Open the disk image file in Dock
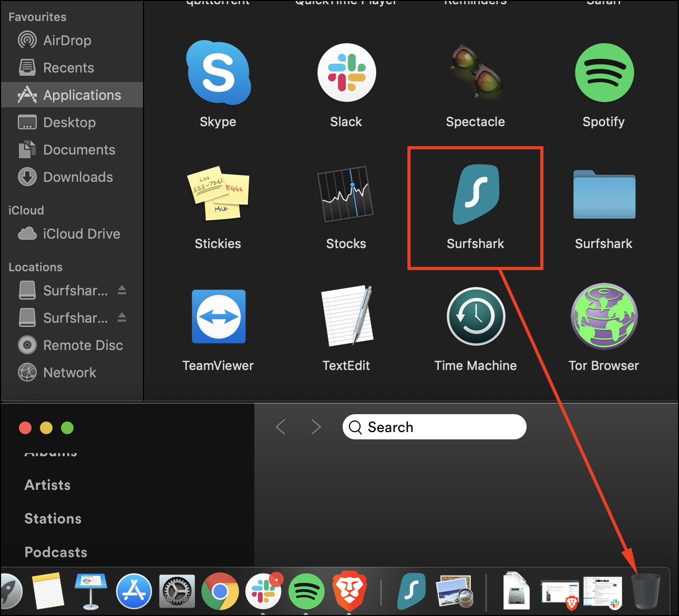 pos(517,591)
